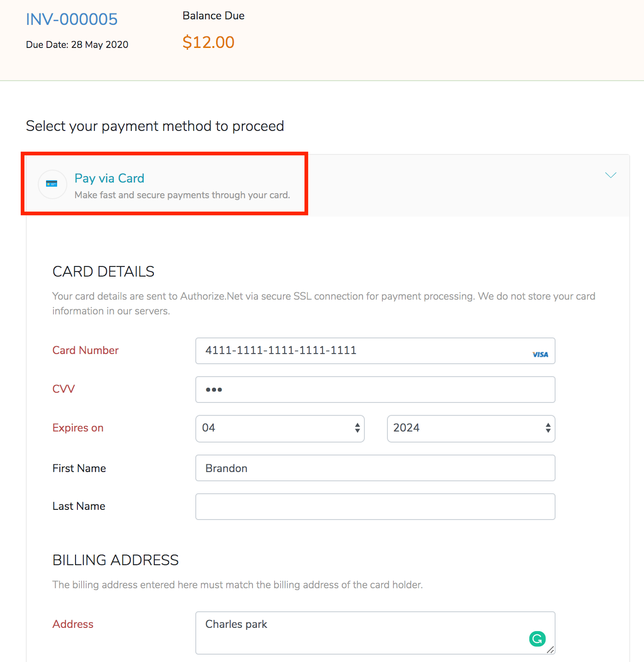Click the Balance Due amount of $12.00
The width and height of the screenshot is (644, 662).
point(208,42)
